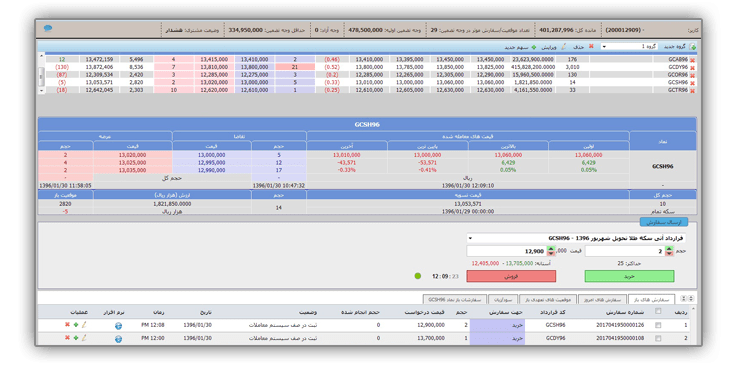Image resolution: width=737 pixels, height=368 pixels.
Task: Edit order 2017041950000108 with pencil icon
Action: (x=84, y=338)
